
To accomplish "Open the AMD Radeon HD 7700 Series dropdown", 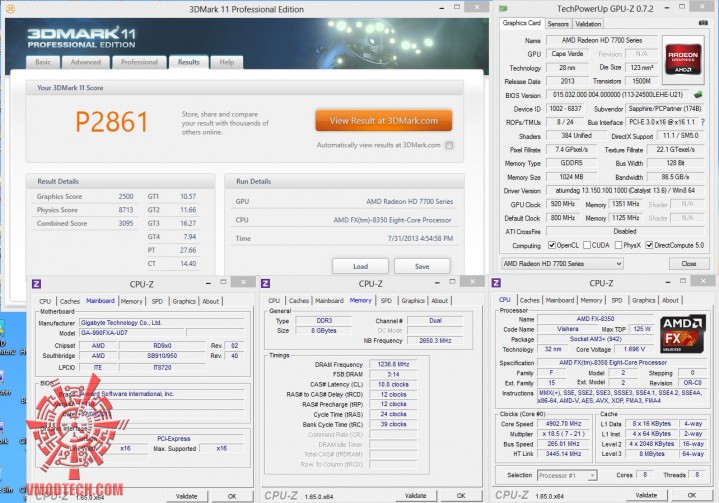I will click(x=563, y=264).
